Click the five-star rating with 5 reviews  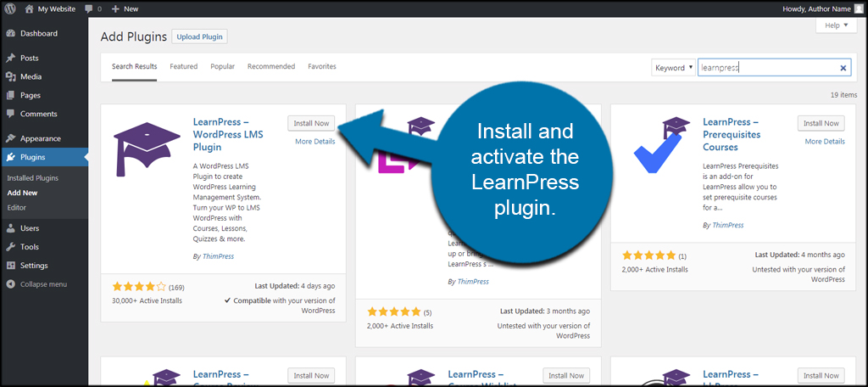point(393,311)
